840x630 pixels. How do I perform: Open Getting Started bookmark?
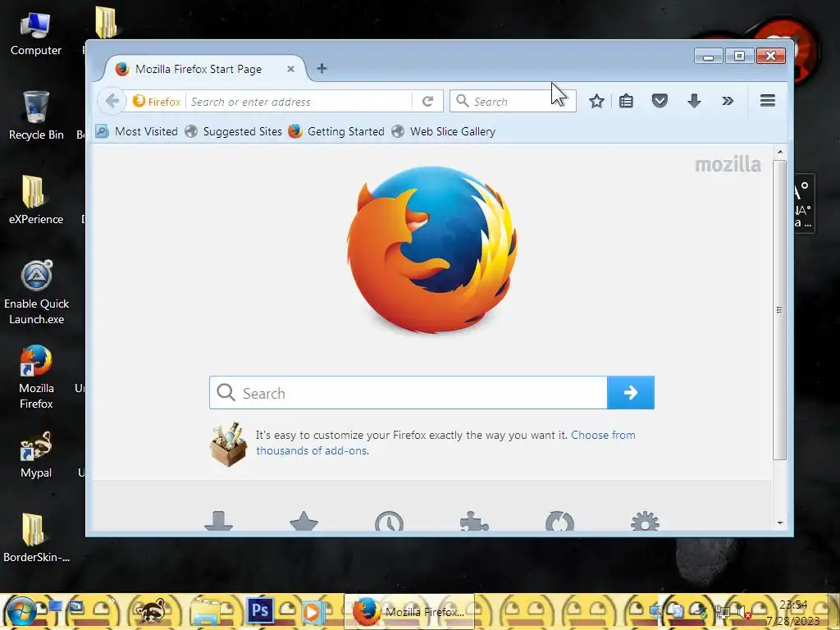click(336, 131)
